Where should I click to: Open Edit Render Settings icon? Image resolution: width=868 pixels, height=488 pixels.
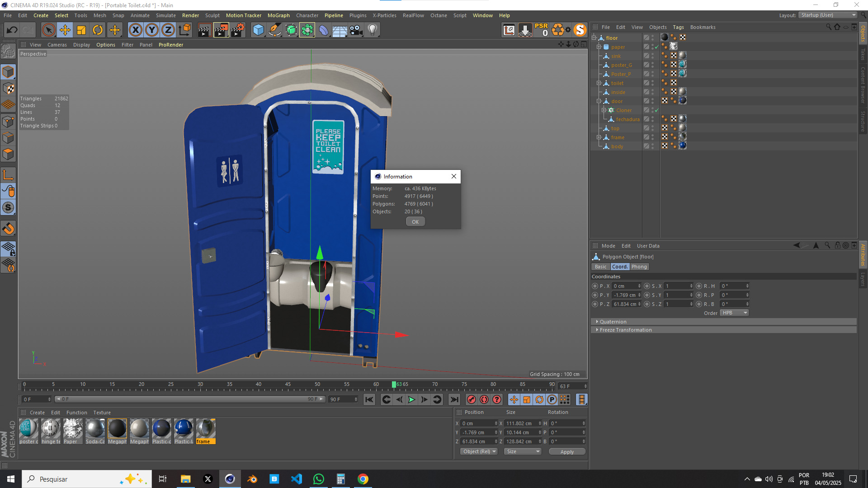tap(238, 30)
